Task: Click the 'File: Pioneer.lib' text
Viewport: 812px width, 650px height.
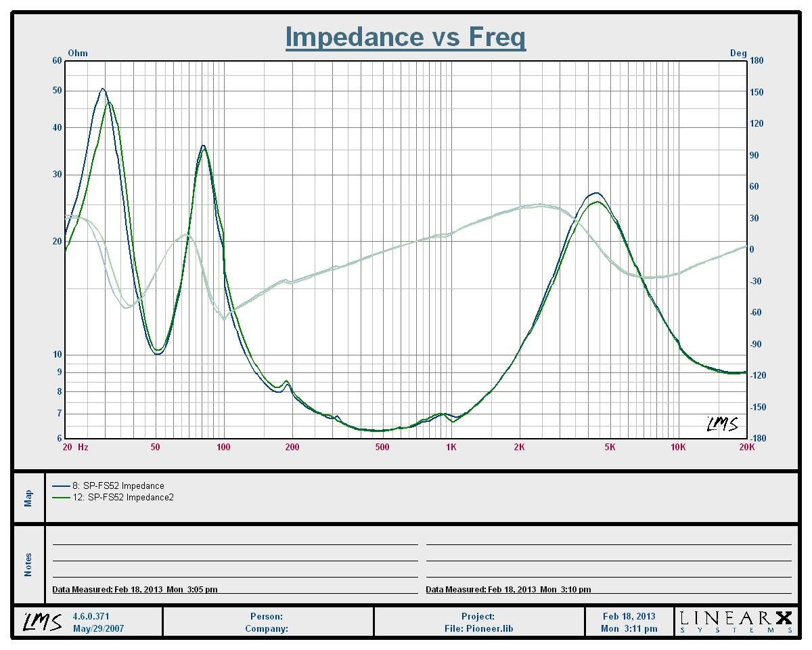Action: pyautogui.click(x=478, y=628)
